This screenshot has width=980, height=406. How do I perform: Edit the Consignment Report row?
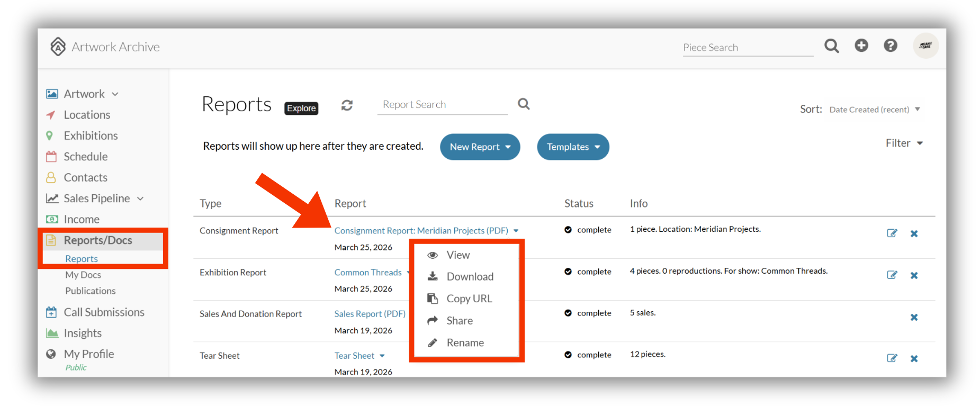pos(892,233)
